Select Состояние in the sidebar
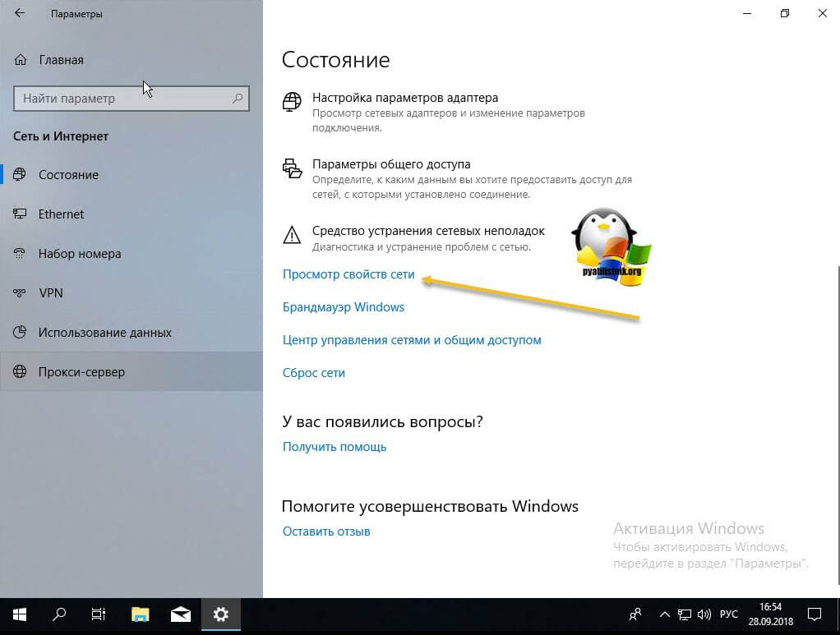The image size is (840, 635). pyautogui.click(x=68, y=175)
